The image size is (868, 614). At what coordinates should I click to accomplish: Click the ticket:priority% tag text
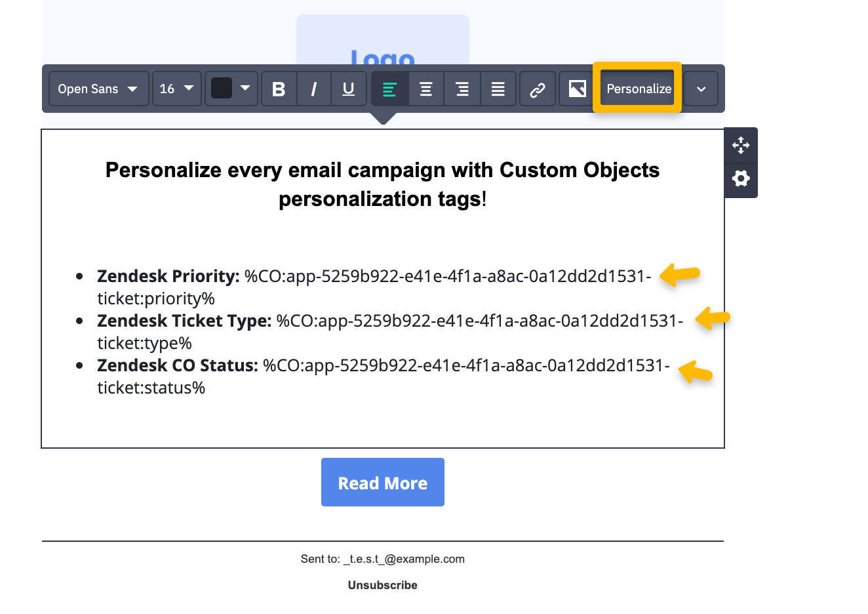coord(156,298)
